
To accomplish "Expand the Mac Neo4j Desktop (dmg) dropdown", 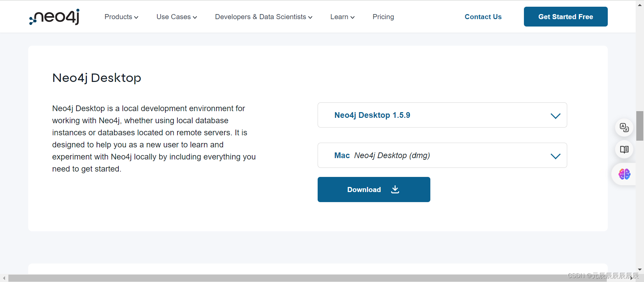I will click(x=442, y=155).
